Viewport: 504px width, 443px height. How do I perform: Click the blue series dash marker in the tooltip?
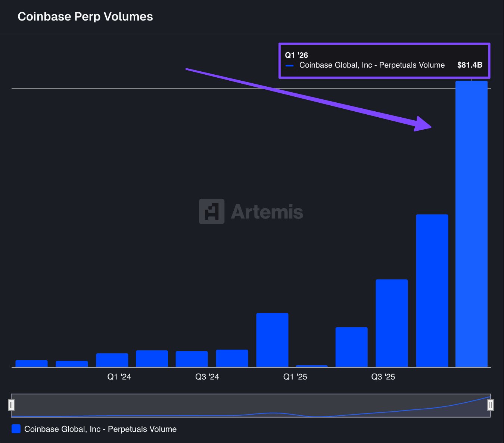point(289,66)
